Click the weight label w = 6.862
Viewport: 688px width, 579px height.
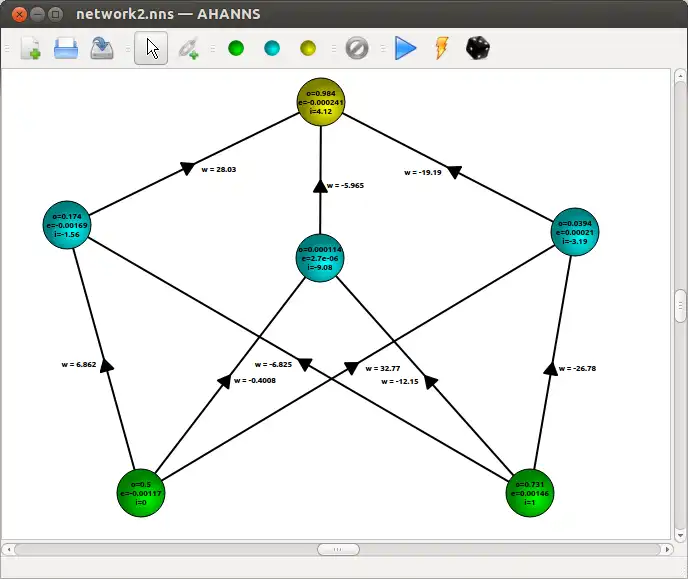79,365
